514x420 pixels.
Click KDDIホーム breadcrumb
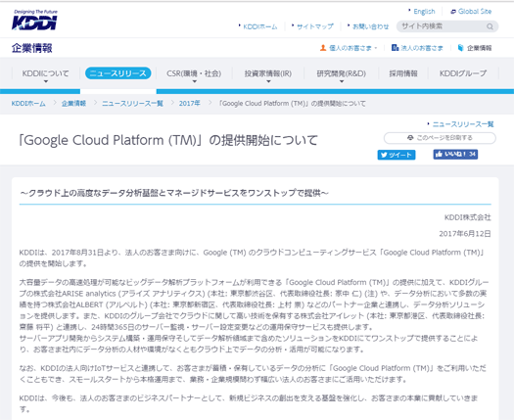tap(28, 104)
